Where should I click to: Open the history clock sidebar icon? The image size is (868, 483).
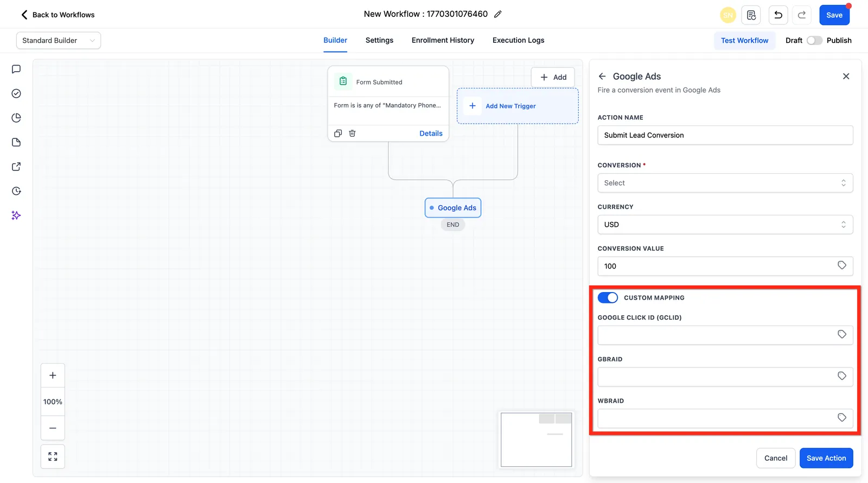click(16, 191)
